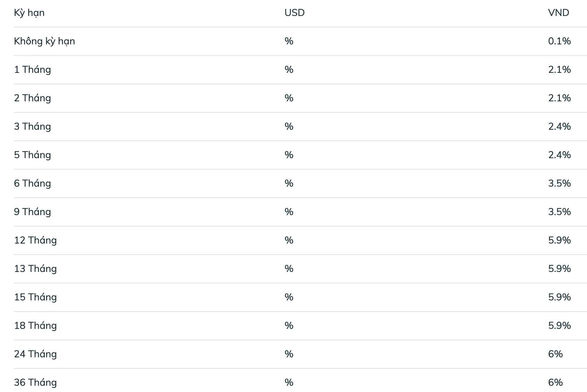Select the 13 Tháng term label

pos(35,269)
